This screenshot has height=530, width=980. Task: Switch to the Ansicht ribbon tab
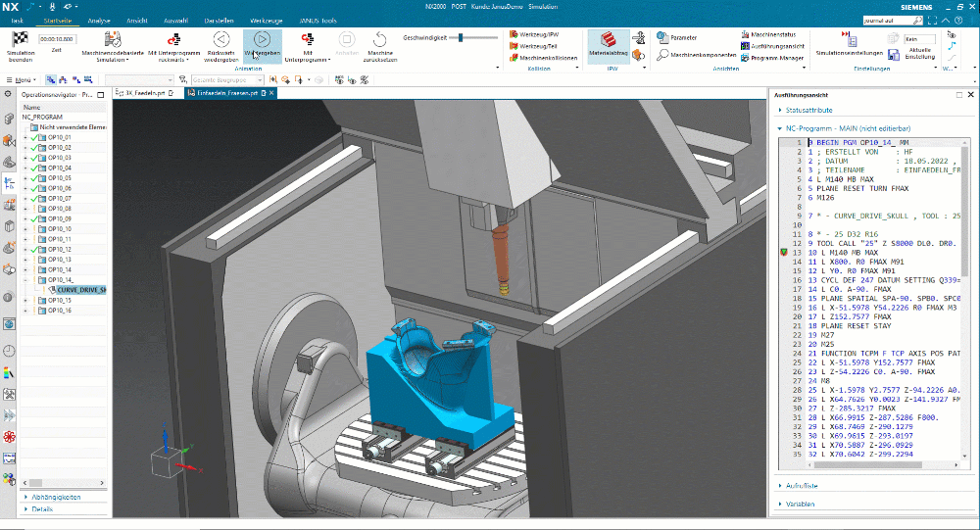(137, 21)
